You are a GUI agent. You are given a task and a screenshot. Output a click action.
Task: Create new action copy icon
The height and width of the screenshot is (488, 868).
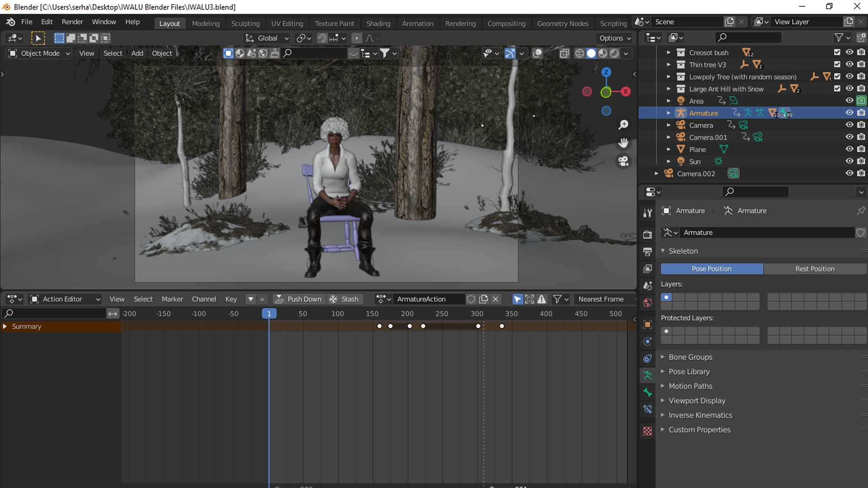coord(483,299)
